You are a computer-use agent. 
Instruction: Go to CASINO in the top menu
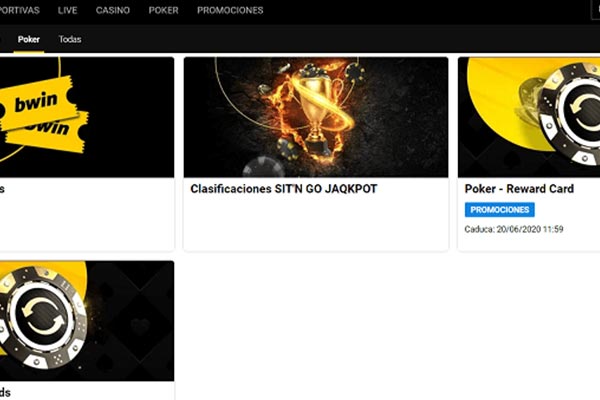112,10
